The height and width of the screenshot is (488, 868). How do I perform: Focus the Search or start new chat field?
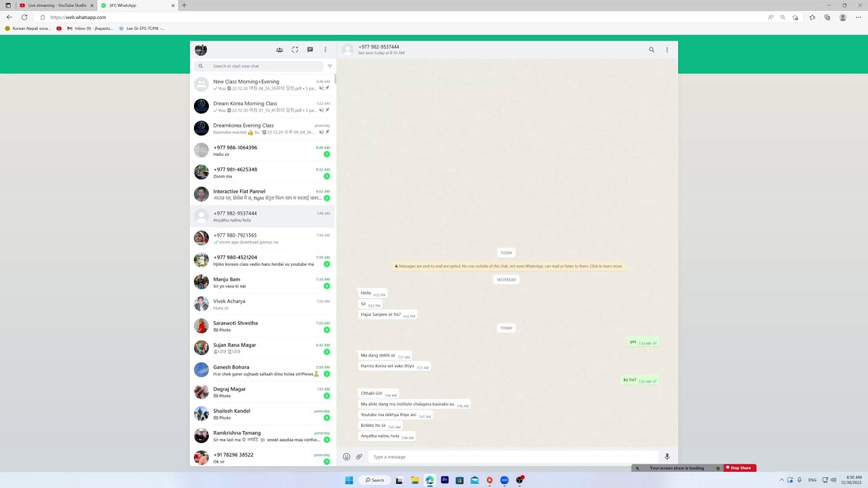click(x=258, y=66)
